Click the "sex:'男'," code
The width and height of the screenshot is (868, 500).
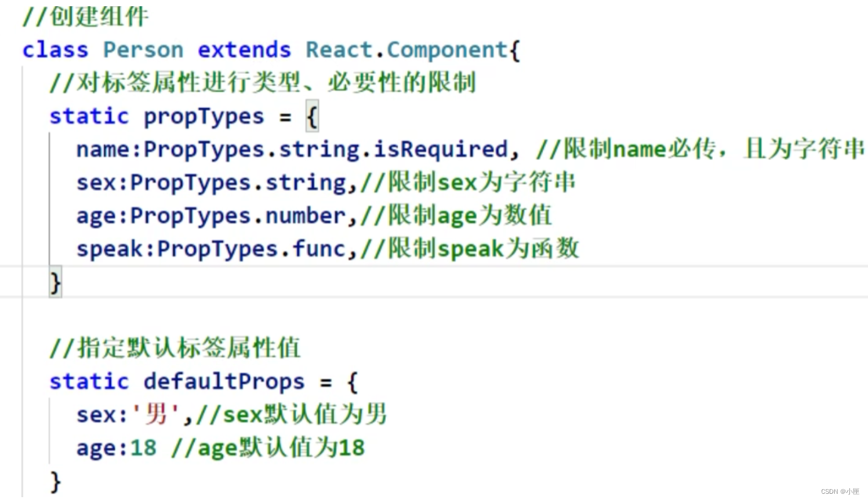134,415
